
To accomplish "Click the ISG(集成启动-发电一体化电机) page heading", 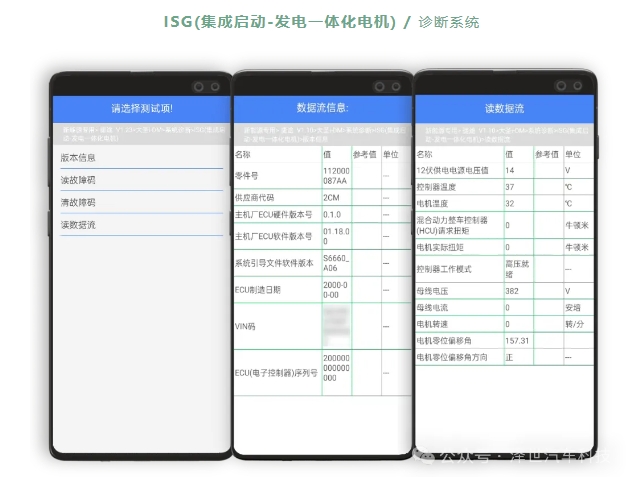I will 279,22.
